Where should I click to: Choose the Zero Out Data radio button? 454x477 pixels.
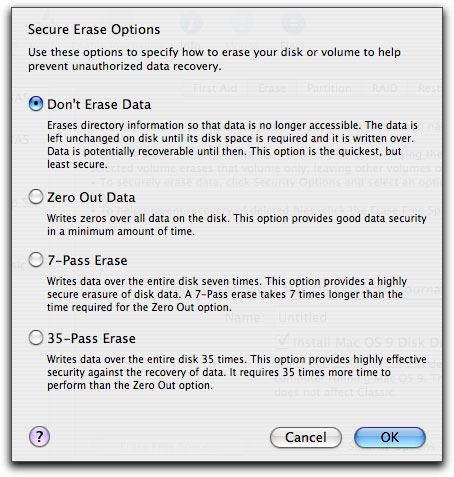(36, 197)
